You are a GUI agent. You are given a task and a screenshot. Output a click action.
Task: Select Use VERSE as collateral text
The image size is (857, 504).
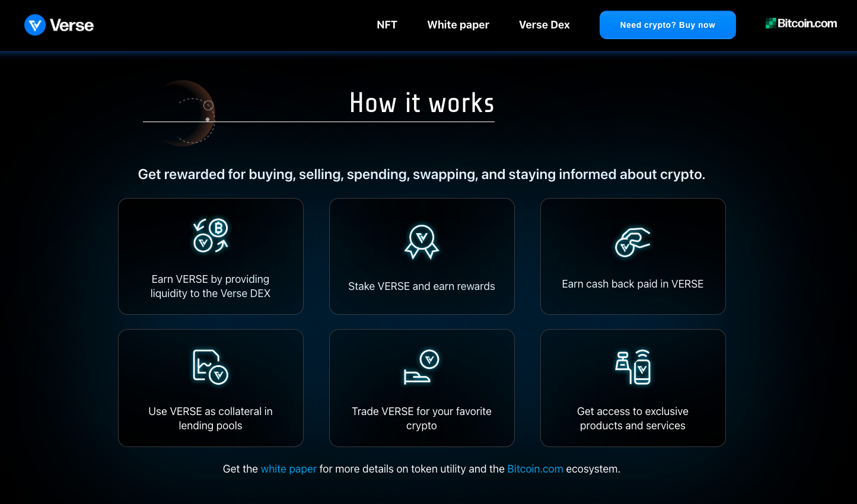pos(211,419)
